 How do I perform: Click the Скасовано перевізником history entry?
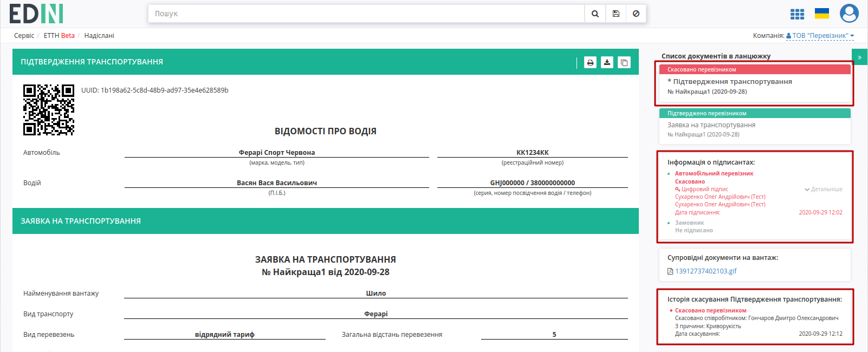(711, 310)
